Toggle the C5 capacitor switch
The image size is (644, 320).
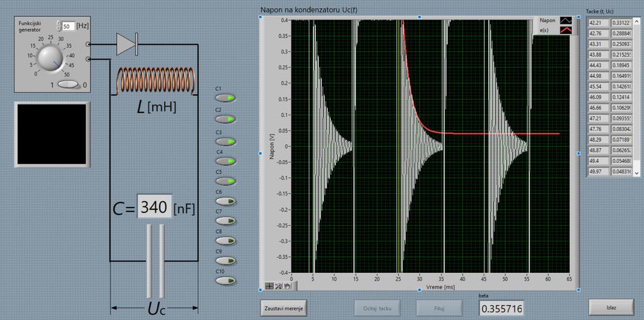225,181
